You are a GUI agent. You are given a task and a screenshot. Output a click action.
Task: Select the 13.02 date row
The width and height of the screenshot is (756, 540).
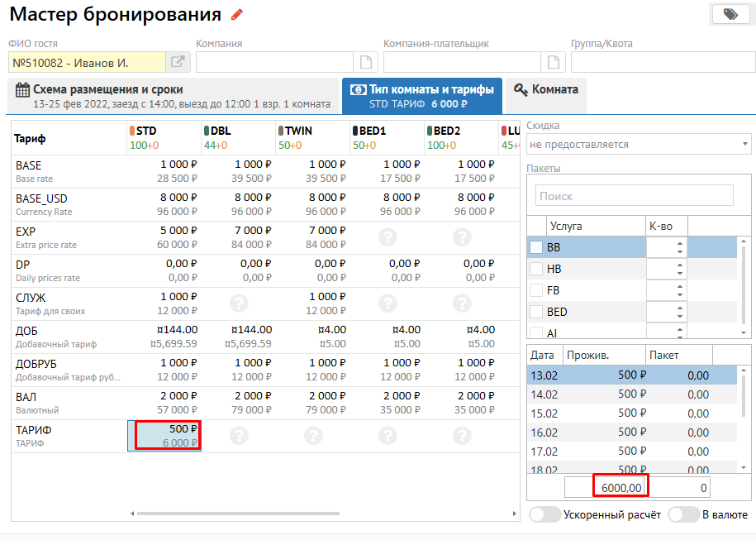(632, 375)
